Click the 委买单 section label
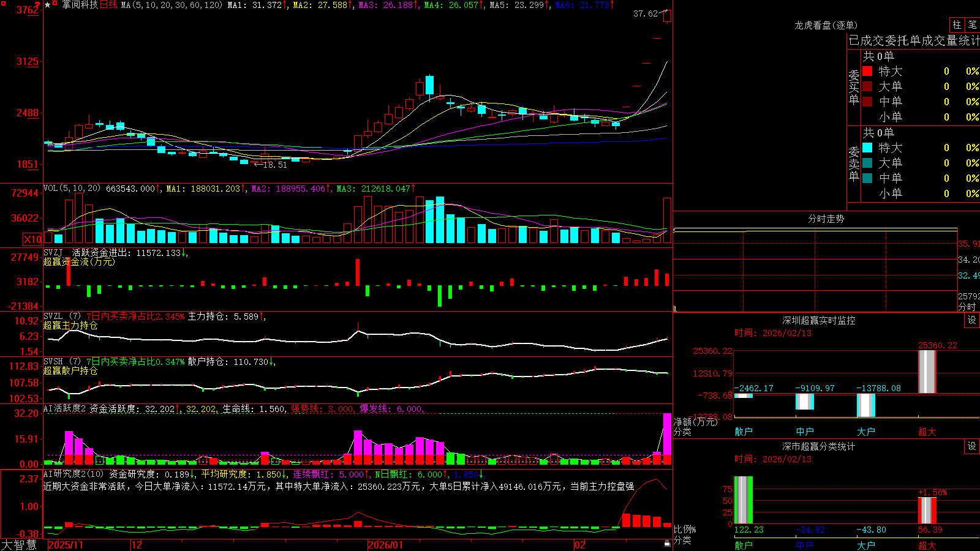This screenshot has height=551, width=980. (854, 87)
